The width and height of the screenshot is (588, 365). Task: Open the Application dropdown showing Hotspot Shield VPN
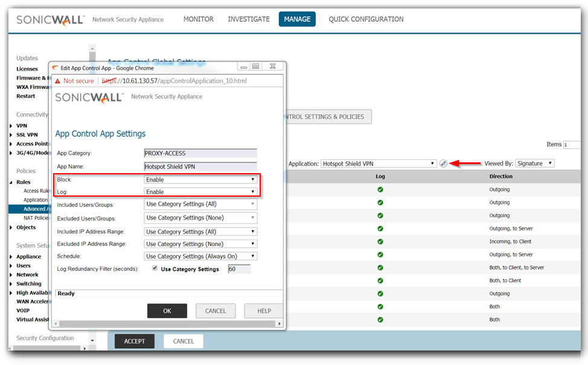379,163
